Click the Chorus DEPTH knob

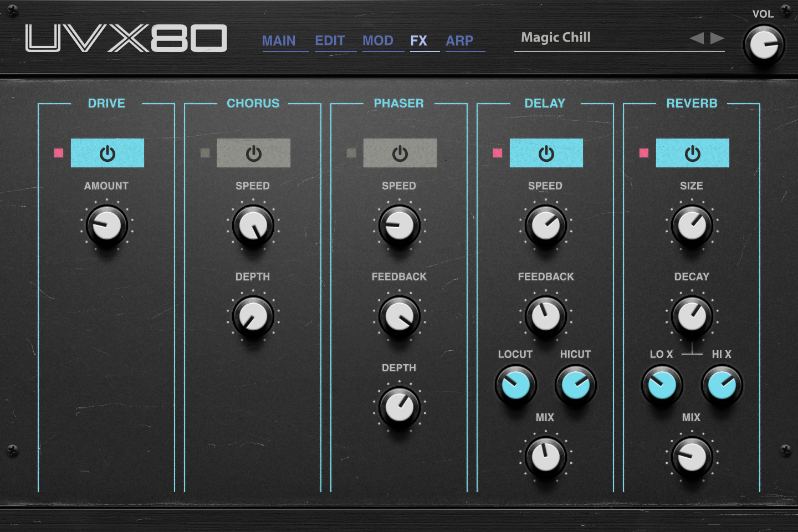(x=253, y=316)
